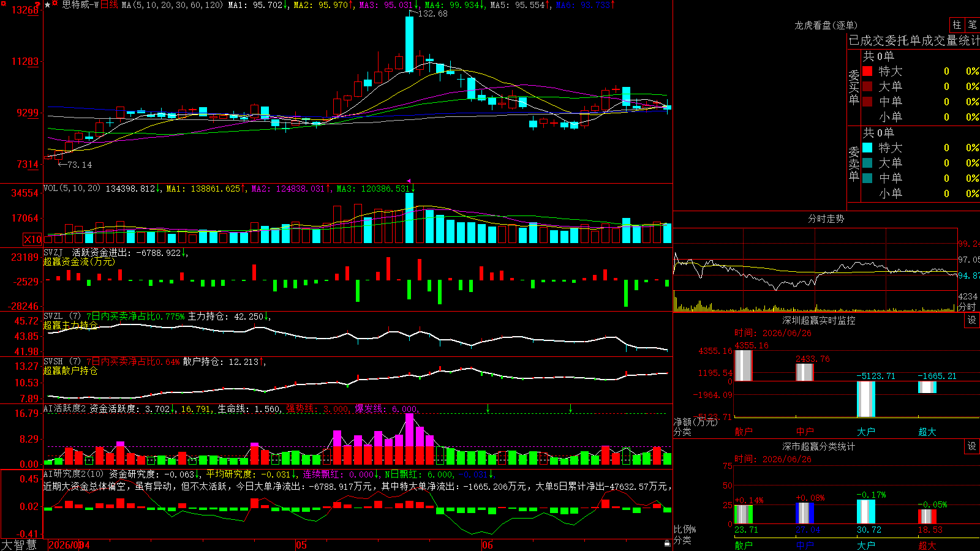The image size is (980, 551).
Task: Click the 中户 label in 实时监控 chart
Action: click(805, 432)
